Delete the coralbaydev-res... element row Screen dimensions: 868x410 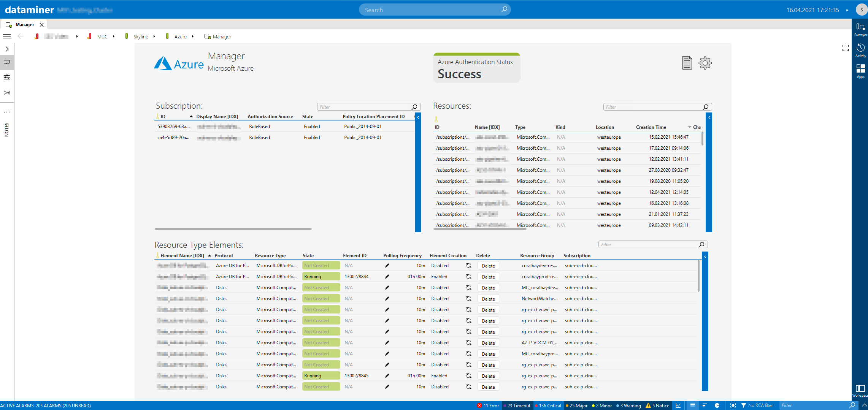(488, 266)
